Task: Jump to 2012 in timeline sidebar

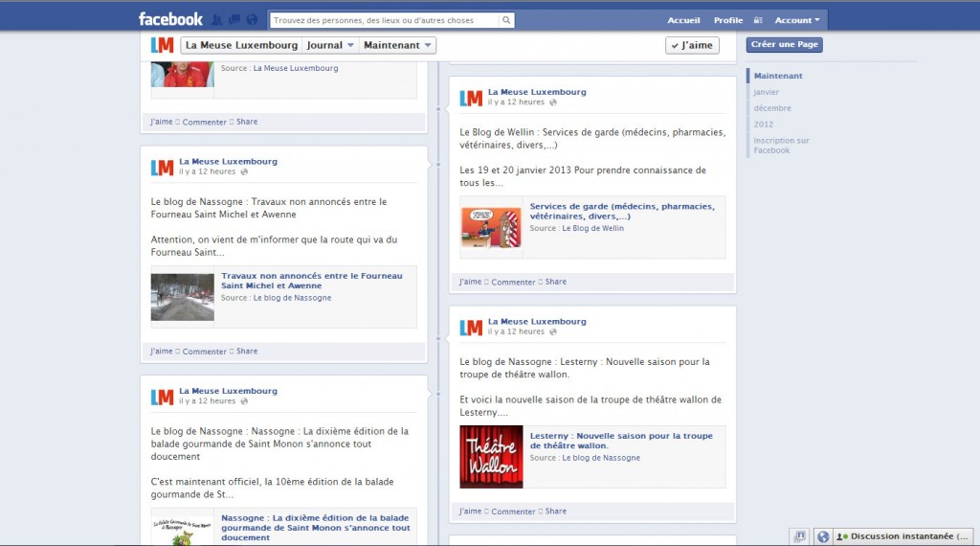Action: [x=763, y=125]
